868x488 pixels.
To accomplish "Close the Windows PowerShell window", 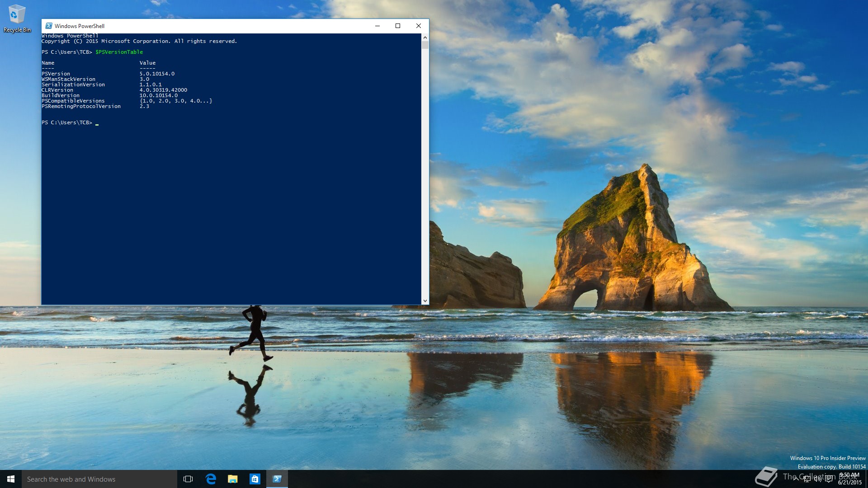I will pyautogui.click(x=419, y=26).
